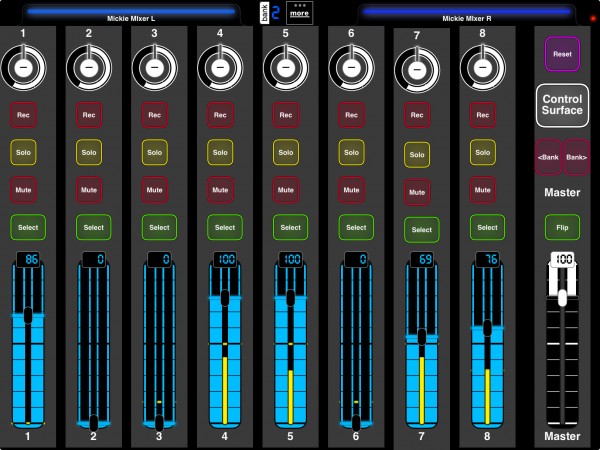Arm Rec on channel 4
The image size is (600, 450).
[x=220, y=115]
